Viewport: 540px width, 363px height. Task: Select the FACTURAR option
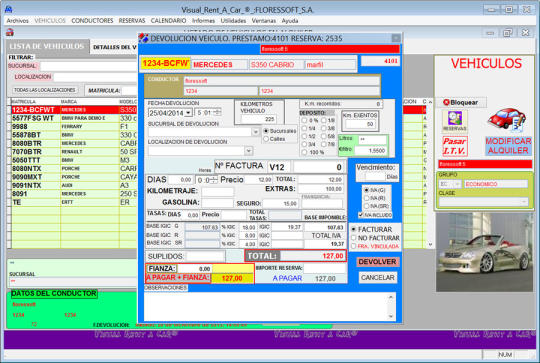point(353,229)
